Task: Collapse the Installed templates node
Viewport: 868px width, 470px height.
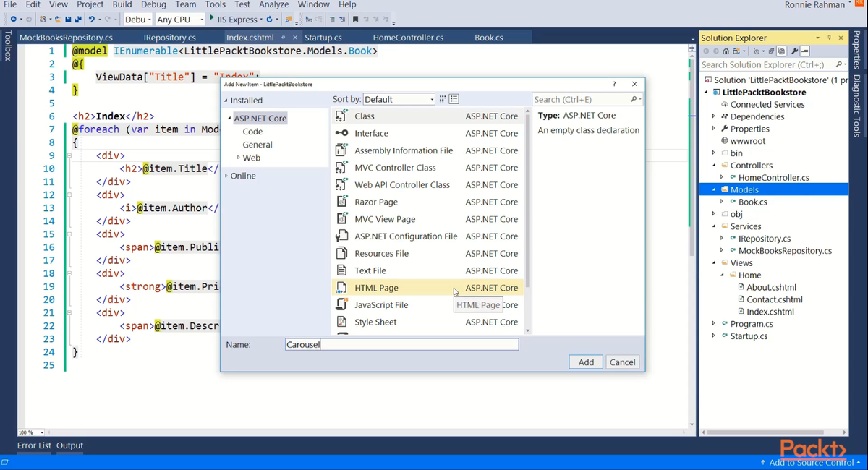Action: tap(226, 101)
